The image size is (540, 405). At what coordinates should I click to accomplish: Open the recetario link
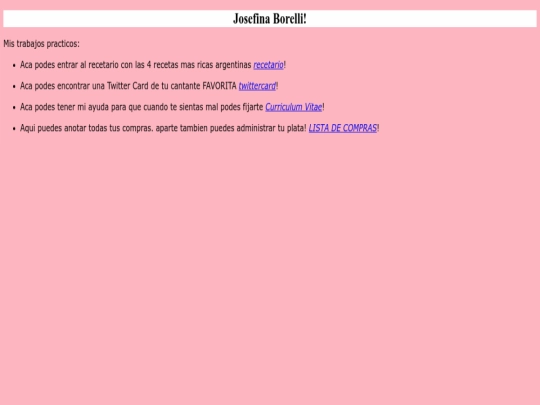click(268, 65)
